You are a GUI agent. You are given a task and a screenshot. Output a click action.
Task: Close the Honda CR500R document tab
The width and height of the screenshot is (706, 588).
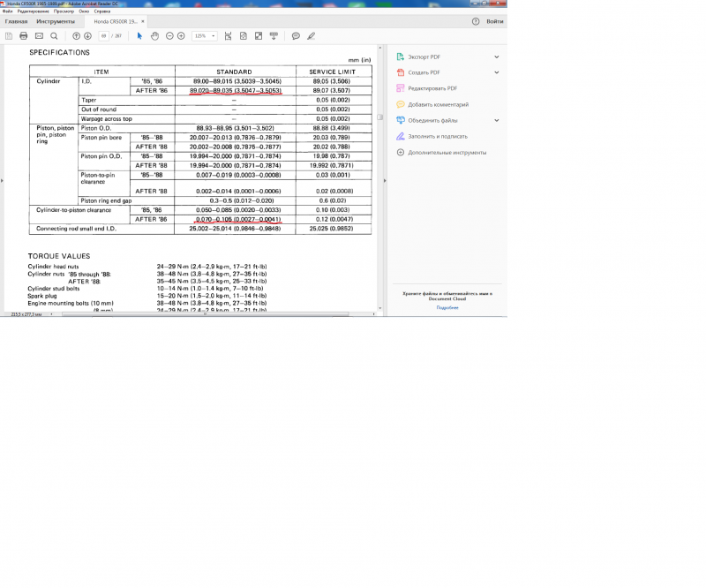(143, 21)
